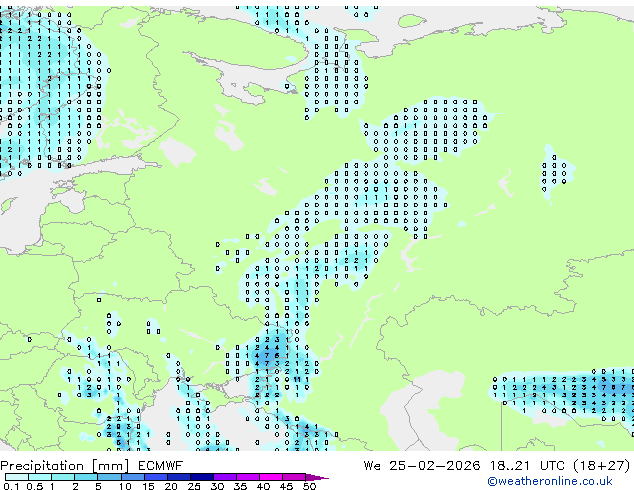The width and height of the screenshot is (634, 490).
Task: Click the 45–50 mm legend color swatch
Action: [x=294, y=477]
